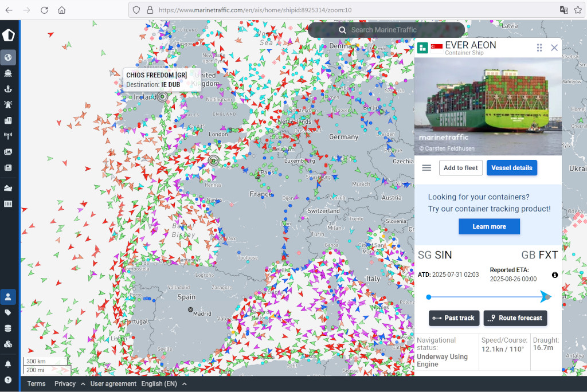This screenshot has height=392, width=587.
Task: Click the MarineTraffic logo in sidebar
Action: point(8,35)
